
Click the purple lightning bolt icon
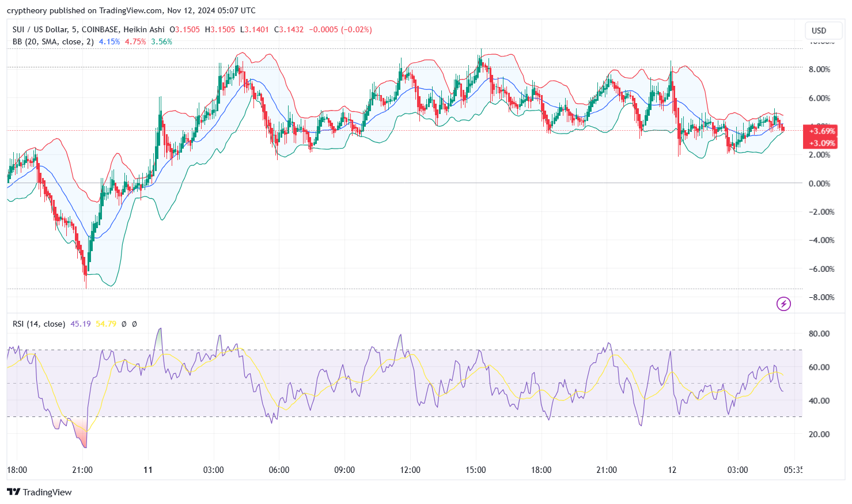click(x=783, y=304)
